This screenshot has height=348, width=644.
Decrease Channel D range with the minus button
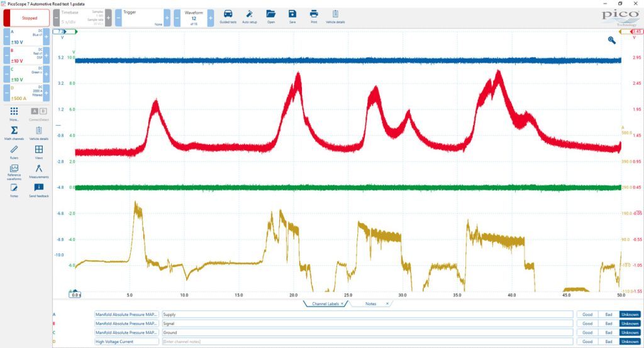coord(6,94)
